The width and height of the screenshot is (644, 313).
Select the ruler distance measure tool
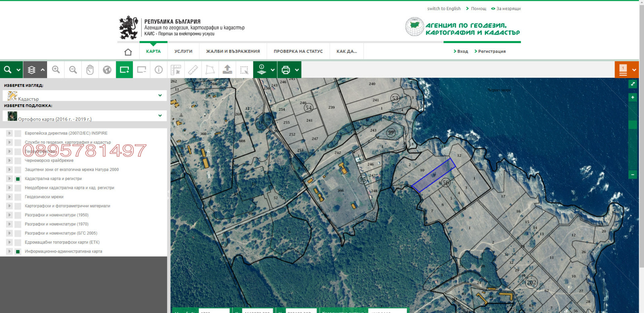coord(193,70)
